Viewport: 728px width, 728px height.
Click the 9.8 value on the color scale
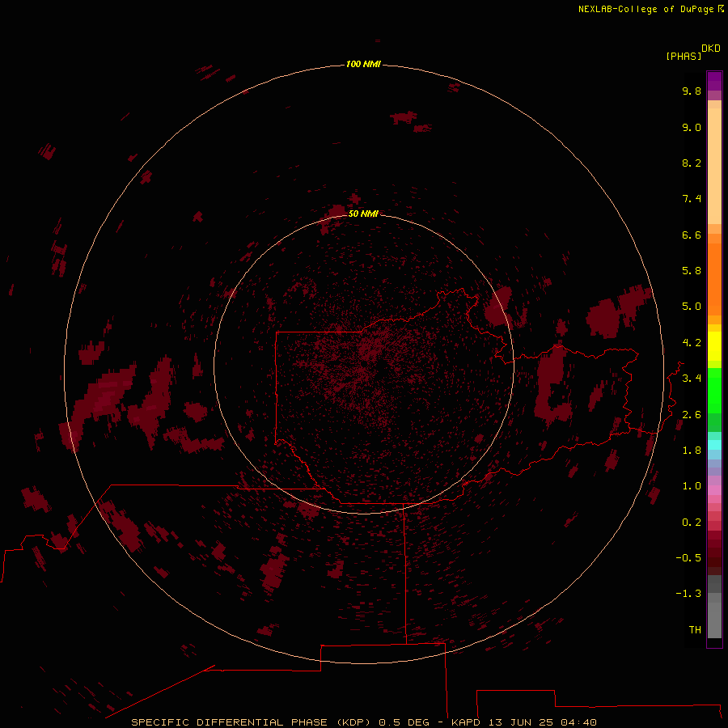[x=692, y=91]
